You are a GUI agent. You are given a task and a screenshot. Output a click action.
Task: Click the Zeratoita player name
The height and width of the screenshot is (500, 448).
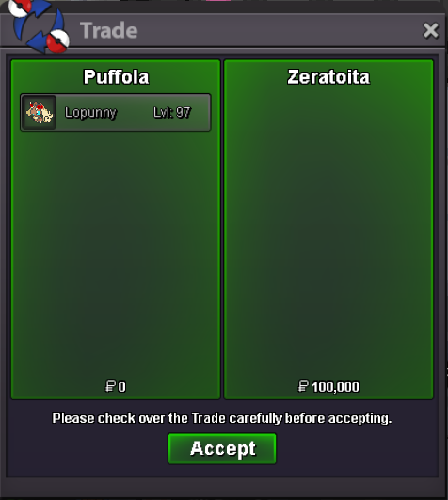click(x=328, y=77)
